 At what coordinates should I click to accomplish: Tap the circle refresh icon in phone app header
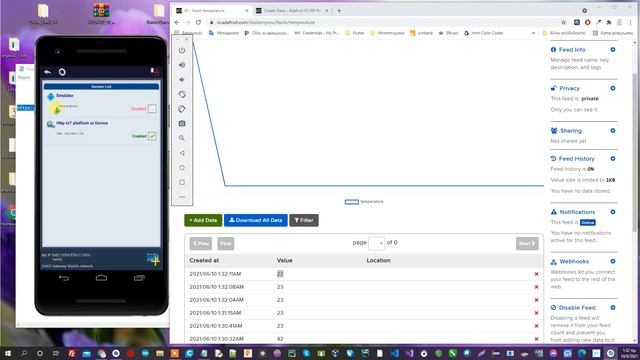[62, 72]
